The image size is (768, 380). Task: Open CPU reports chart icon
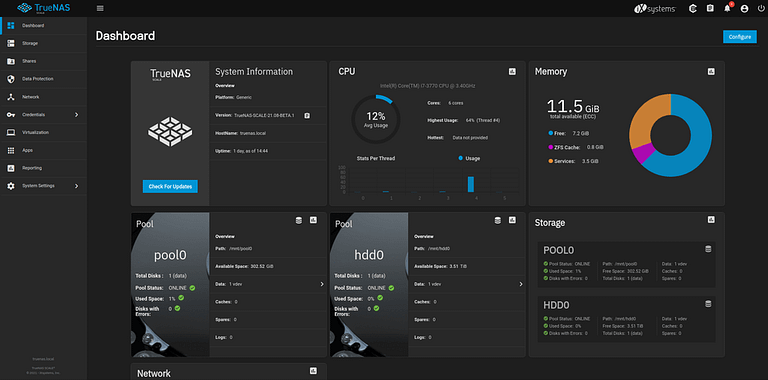coord(512,71)
